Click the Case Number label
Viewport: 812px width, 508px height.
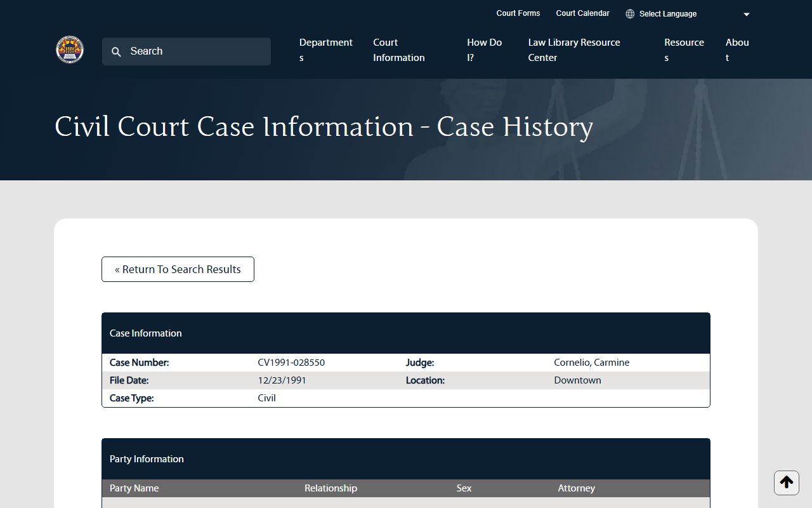[139, 363]
